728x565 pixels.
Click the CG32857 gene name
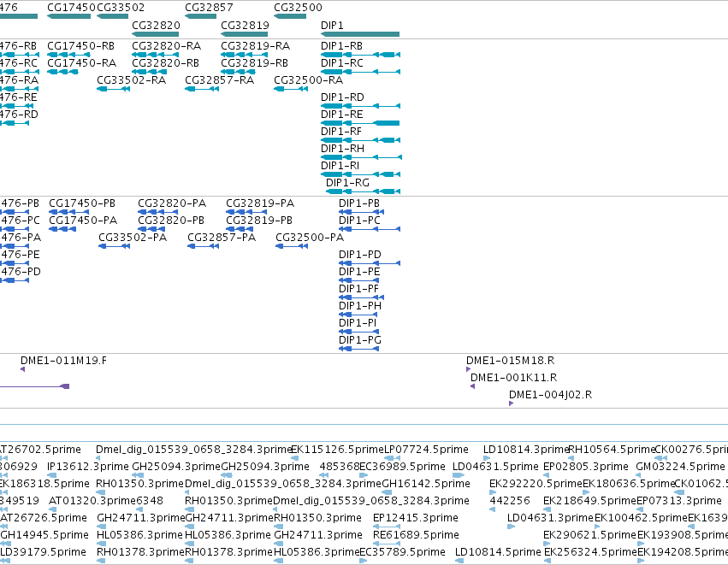point(209,8)
